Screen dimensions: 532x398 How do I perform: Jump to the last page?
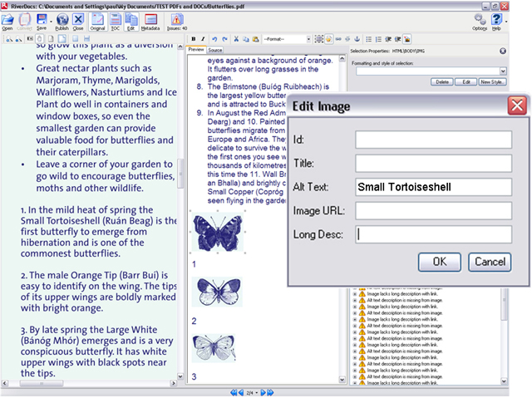point(270,392)
